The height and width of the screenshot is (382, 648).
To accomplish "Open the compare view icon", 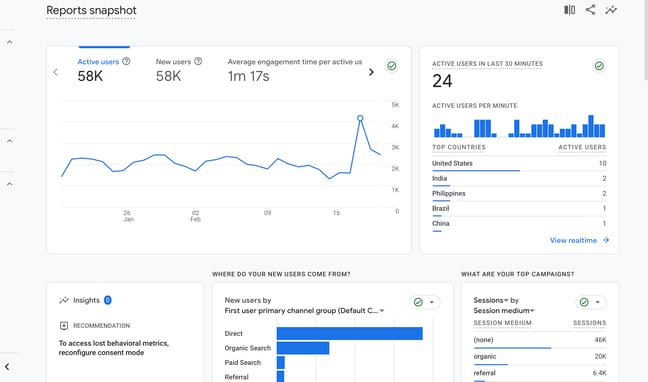I will 569,10.
